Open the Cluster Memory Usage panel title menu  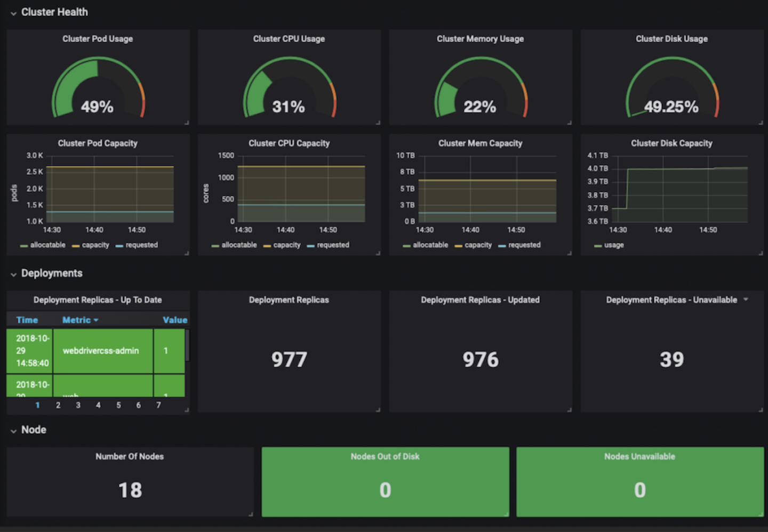480,39
